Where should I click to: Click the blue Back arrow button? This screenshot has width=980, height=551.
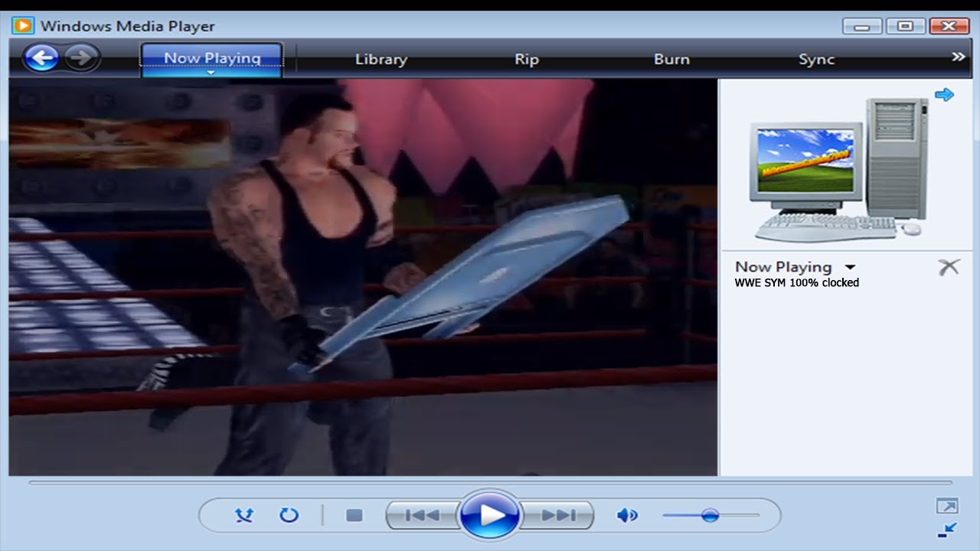[x=41, y=57]
